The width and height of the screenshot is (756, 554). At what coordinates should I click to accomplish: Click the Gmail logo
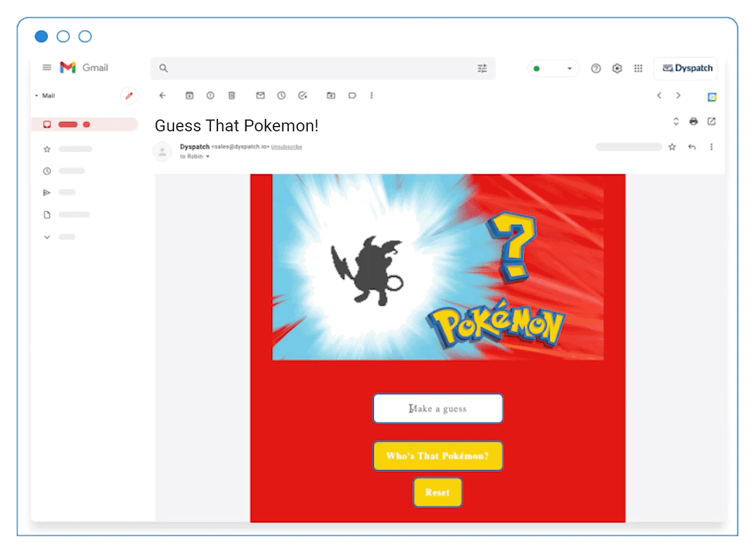pyautogui.click(x=84, y=68)
